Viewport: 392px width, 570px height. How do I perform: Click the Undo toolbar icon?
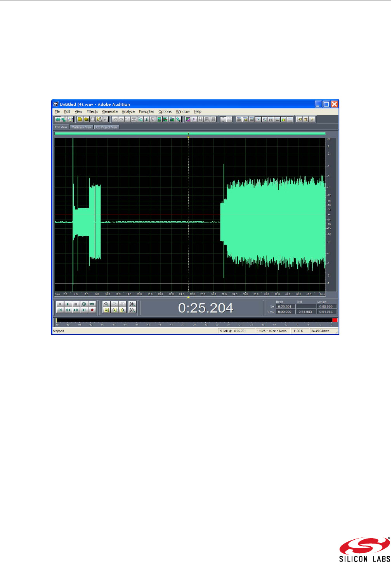(115, 120)
